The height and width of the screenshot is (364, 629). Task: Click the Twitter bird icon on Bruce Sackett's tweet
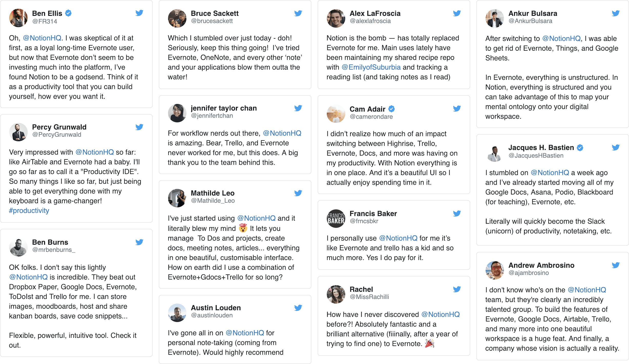click(x=298, y=13)
